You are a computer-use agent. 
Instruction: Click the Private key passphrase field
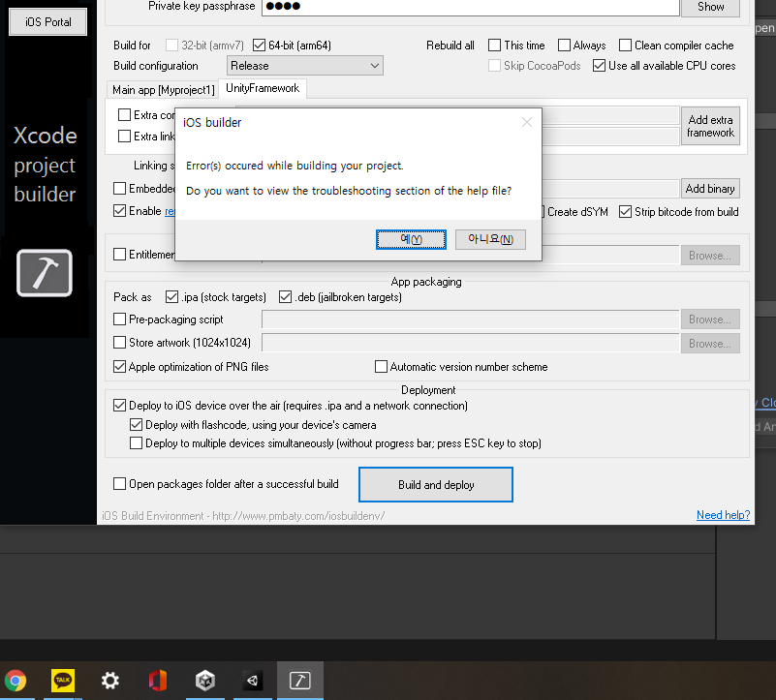(x=470, y=7)
